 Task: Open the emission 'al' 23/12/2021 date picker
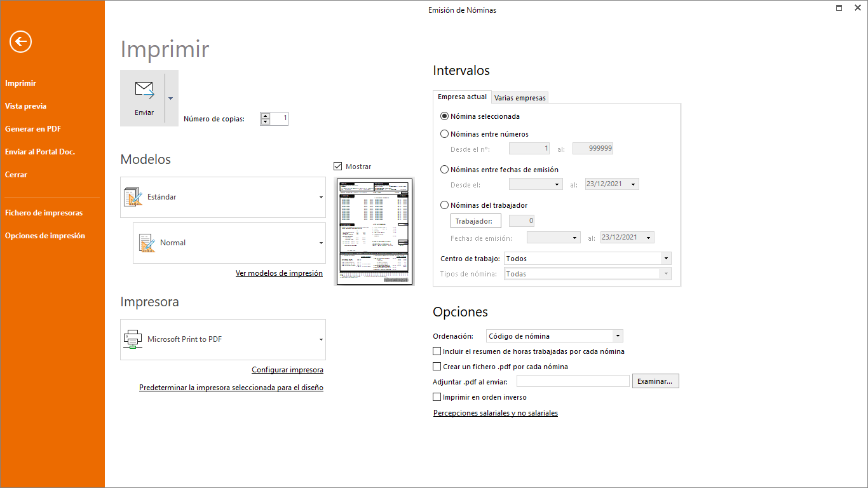click(634, 184)
